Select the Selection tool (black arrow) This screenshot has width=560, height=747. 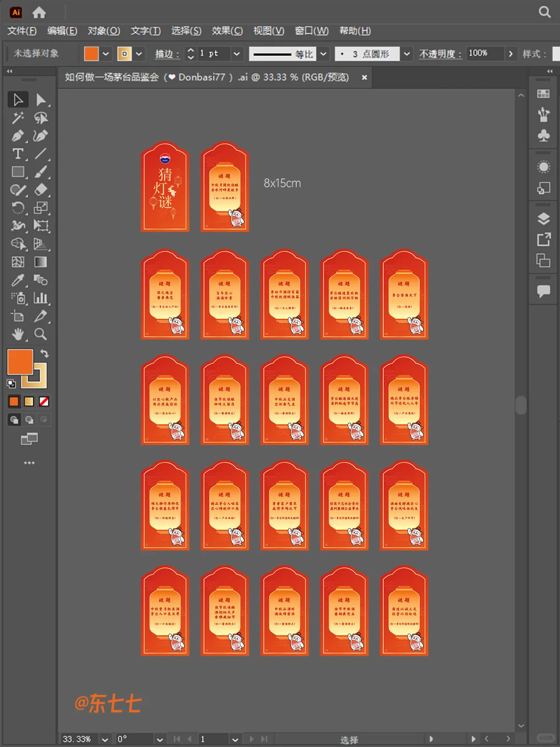click(x=18, y=99)
